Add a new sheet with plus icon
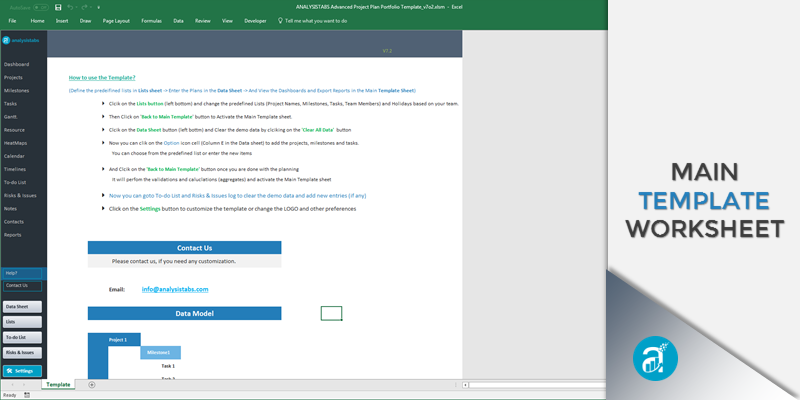 coord(92,384)
